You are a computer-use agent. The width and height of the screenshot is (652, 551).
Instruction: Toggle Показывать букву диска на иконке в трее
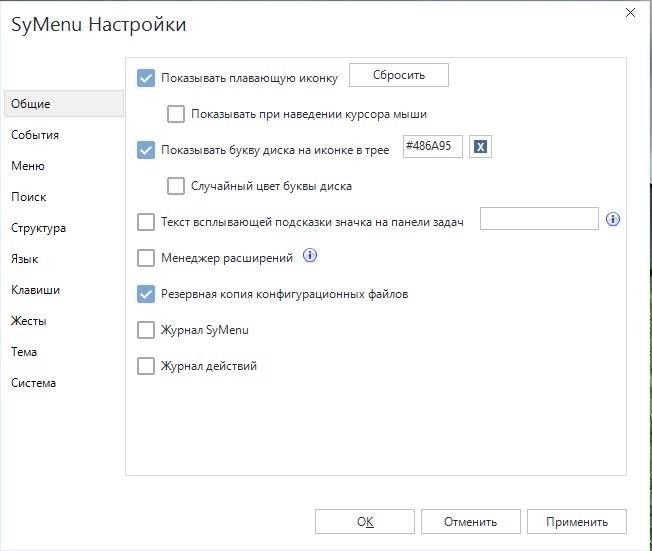tap(146, 150)
